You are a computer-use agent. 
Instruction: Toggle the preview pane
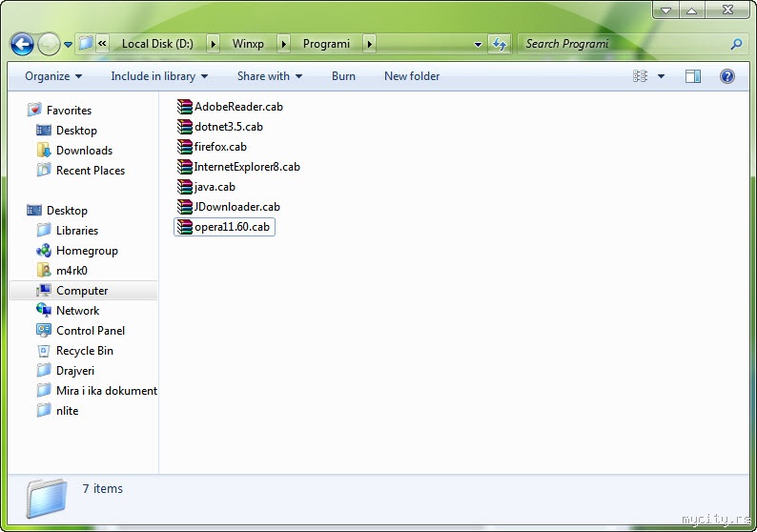(x=693, y=76)
